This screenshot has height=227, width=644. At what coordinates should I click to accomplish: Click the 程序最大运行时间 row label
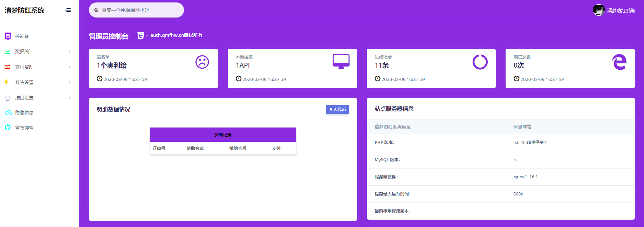[392, 194]
